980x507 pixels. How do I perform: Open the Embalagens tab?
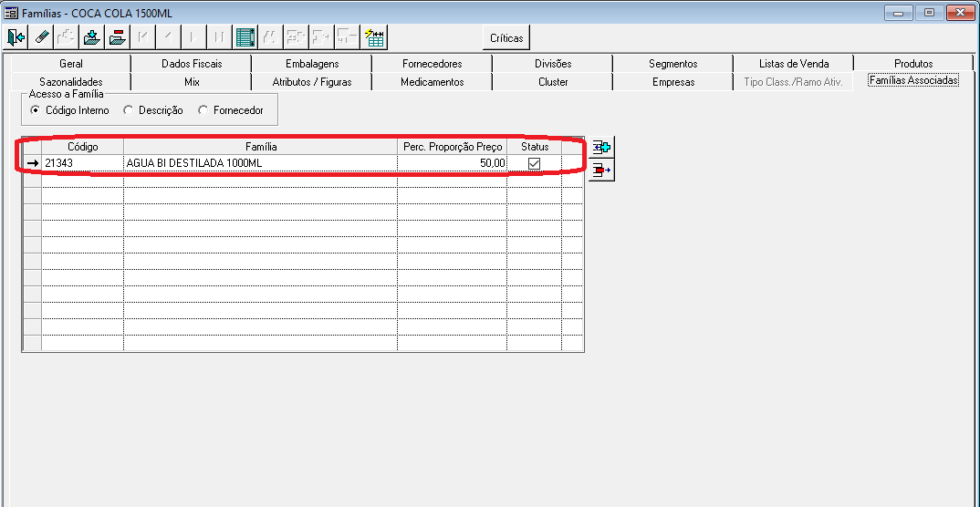coord(312,64)
